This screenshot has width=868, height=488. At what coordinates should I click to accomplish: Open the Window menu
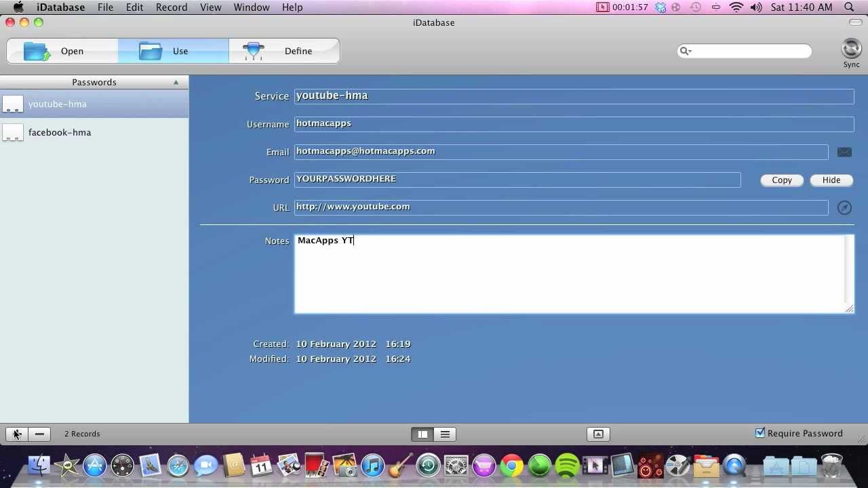click(252, 7)
